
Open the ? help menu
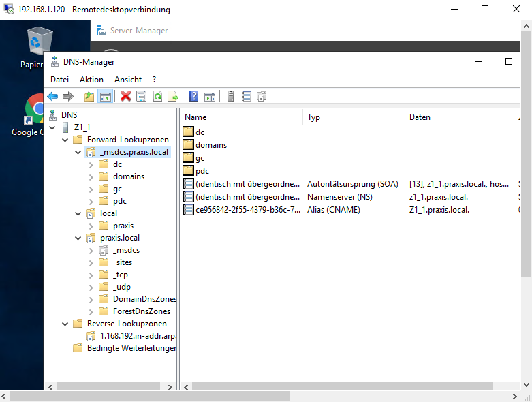coord(155,80)
